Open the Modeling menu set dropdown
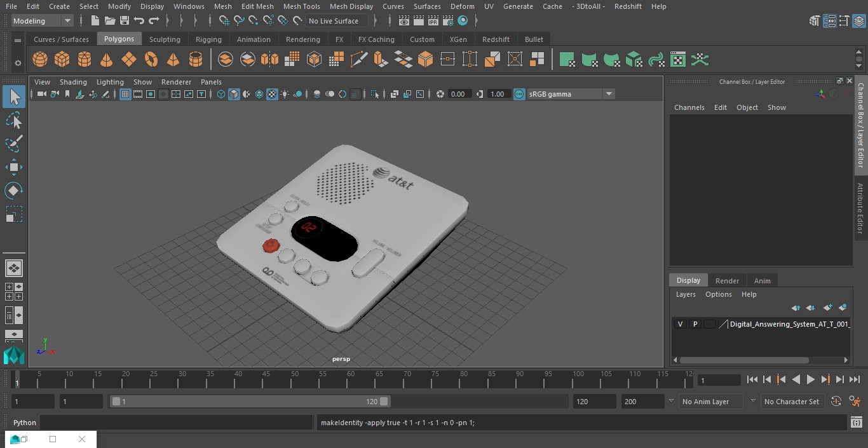Screen dimensions: 868x448 click(43, 21)
